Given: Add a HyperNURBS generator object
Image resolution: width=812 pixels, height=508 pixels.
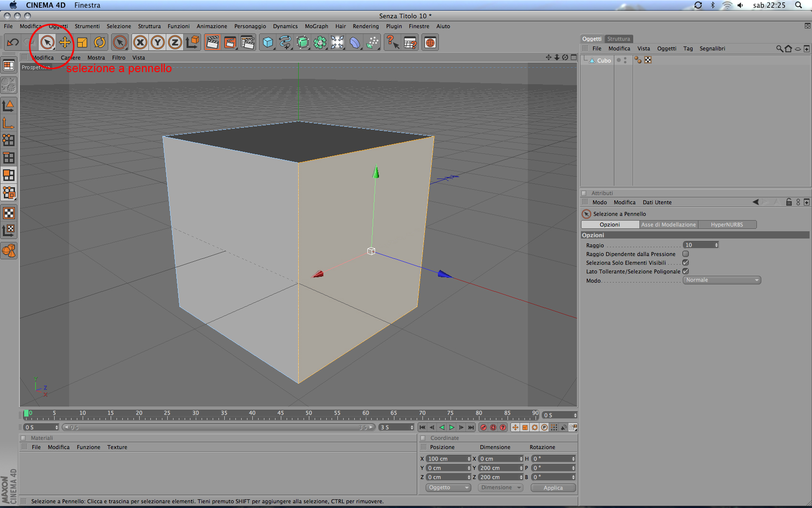Looking at the screenshot, I should click(x=303, y=43).
